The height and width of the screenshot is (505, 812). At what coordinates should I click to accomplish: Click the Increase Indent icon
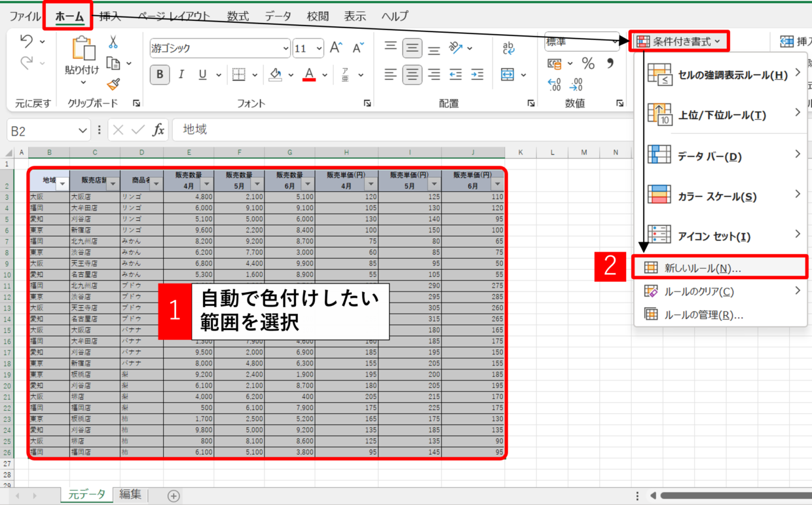point(477,74)
